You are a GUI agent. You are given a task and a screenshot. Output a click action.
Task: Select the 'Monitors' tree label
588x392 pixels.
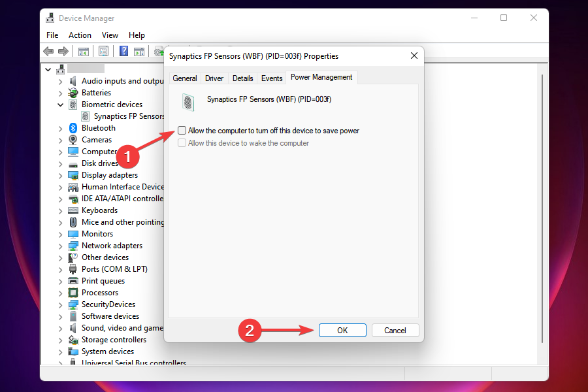click(97, 234)
